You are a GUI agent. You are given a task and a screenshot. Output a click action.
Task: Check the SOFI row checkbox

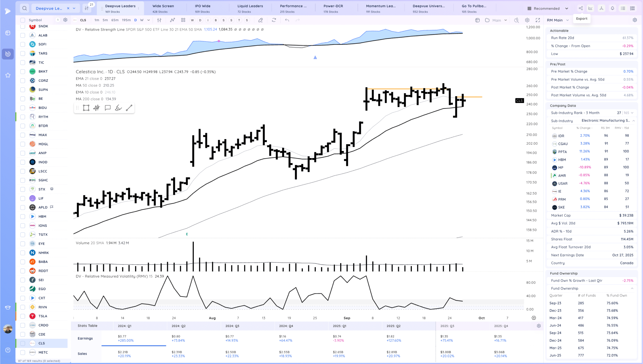coord(23,44)
